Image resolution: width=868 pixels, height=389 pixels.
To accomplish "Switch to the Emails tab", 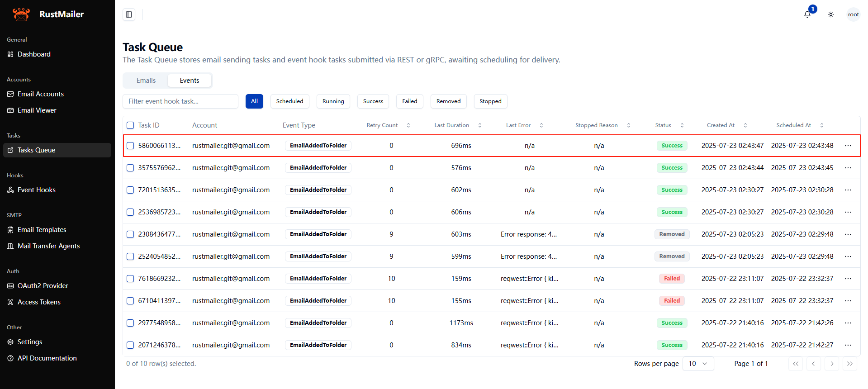I will (146, 81).
